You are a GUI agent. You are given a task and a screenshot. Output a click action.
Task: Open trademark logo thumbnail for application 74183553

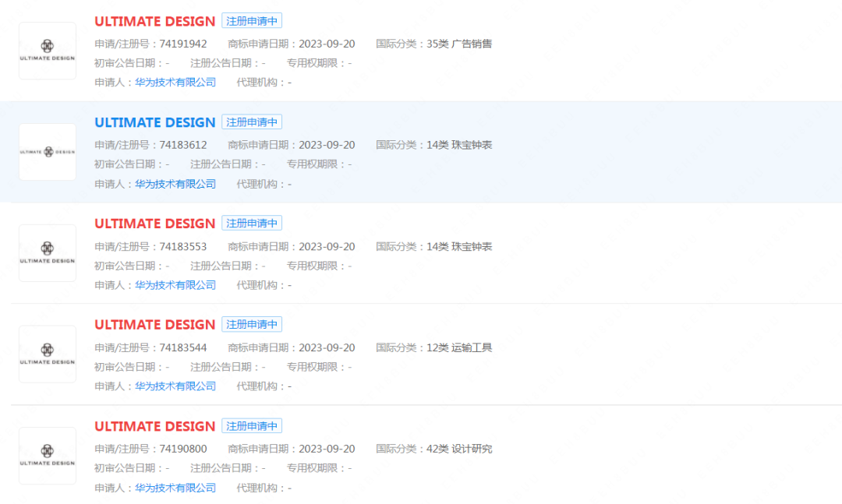tap(48, 253)
